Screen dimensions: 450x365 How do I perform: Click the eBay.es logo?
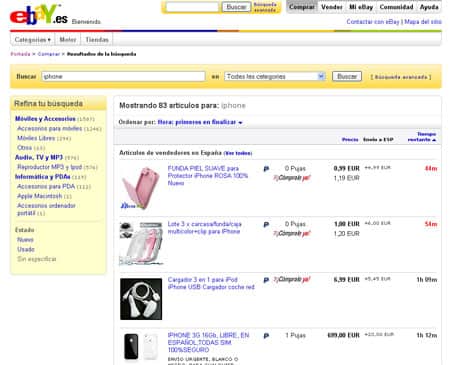point(38,15)
